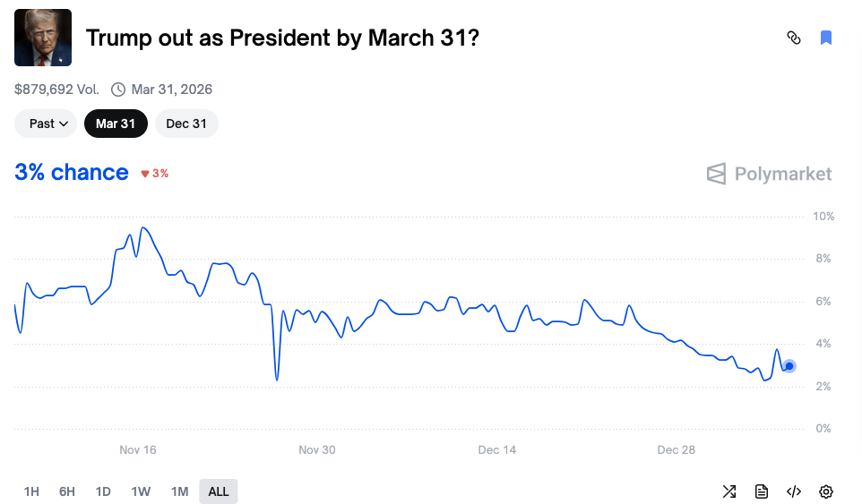862x504 pixels.
Task: Click the clock icon beside date
Action: 118,90
